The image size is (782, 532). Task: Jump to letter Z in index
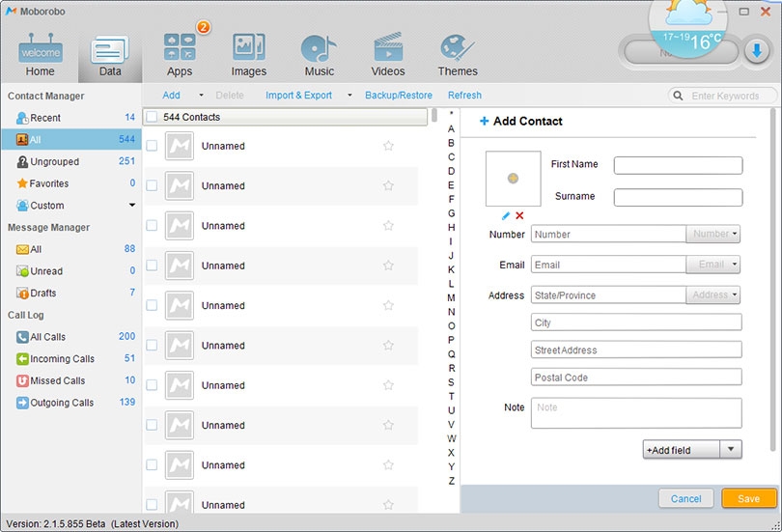451,481
